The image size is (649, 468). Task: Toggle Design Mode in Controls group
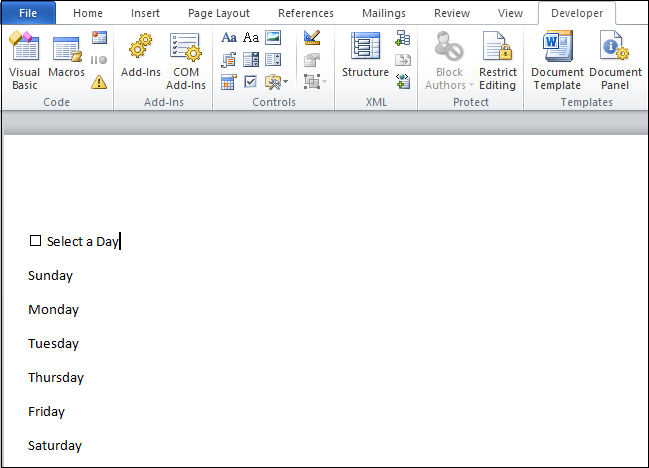tap(312, 38)
